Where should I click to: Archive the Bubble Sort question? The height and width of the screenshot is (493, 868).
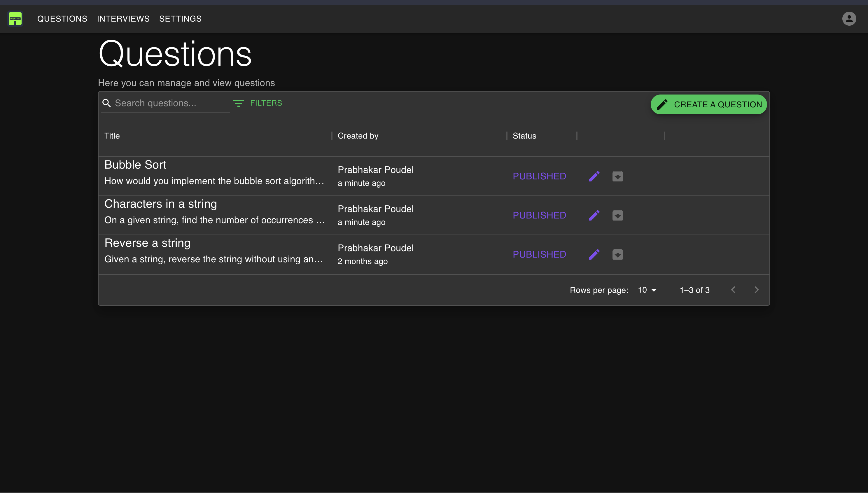[617, 176]
